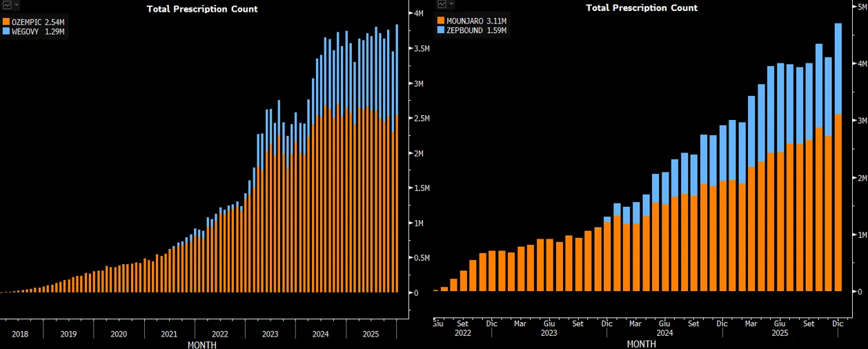868x349 pixels.
Task: Expand chart options arrow in Ozempic chart
Action: tap(17, 5)
